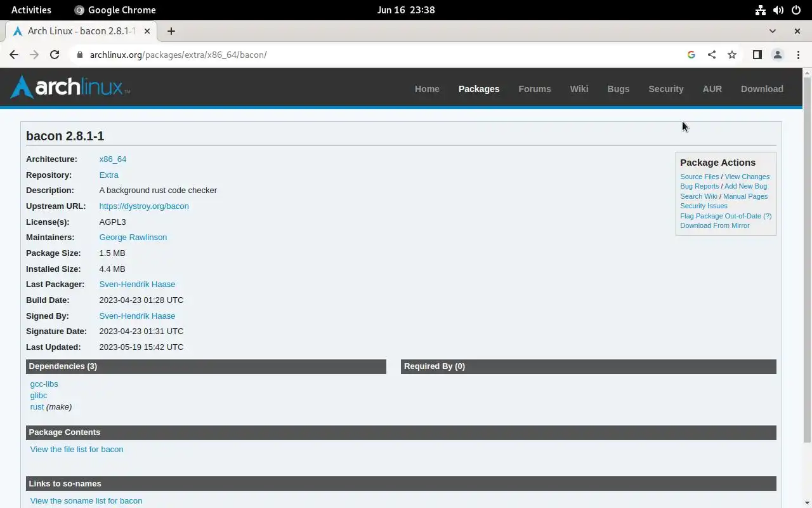Screen dimensions: 812x508
Task: Click the bacon 2.8.1-1 heading
Action: [x=65, y=136]
